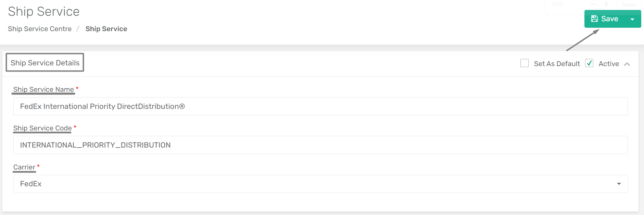Open the Carrier dropdown showing FedEx
The height and width of the screenshot is (215, 644).
pyautogui.click(x=320, y=184)
